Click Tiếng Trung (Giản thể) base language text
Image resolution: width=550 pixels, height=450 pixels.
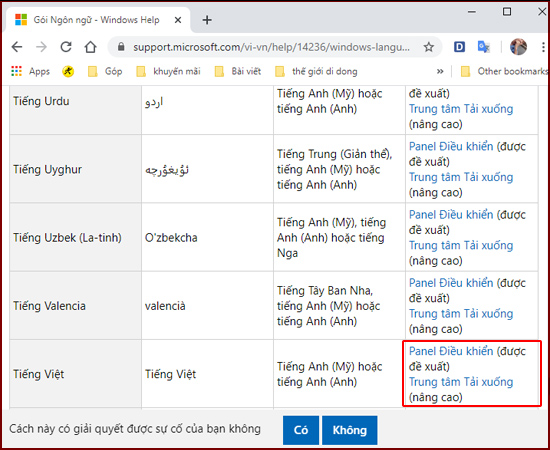coord(334,154)
